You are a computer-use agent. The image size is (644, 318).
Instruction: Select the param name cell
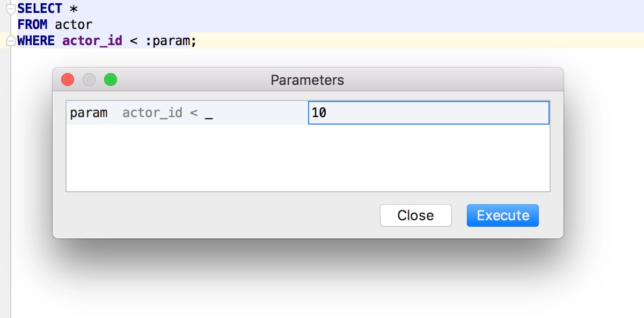click(89, 113)
